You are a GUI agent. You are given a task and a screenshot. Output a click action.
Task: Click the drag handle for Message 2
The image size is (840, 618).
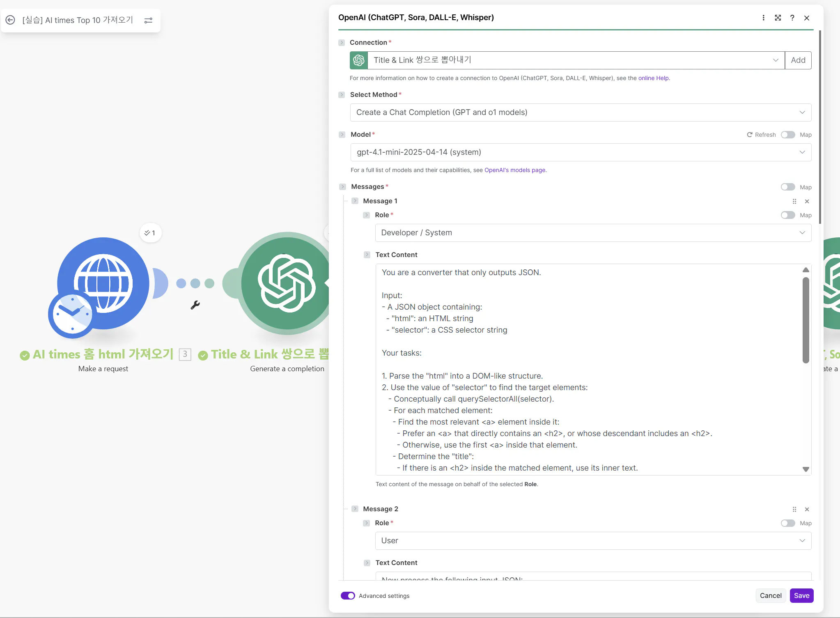(x=794, y=509)
